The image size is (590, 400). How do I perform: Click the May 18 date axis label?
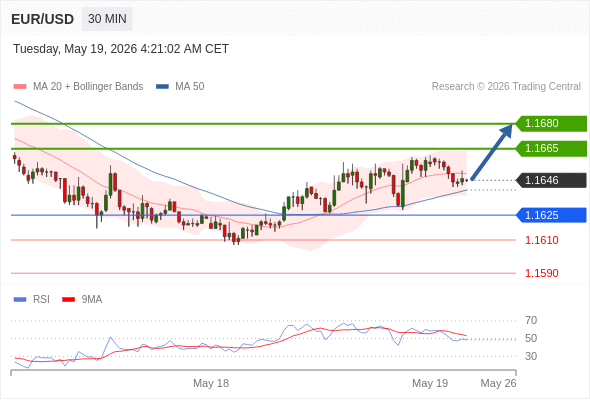pyautogui.click(x=211, y=383)
